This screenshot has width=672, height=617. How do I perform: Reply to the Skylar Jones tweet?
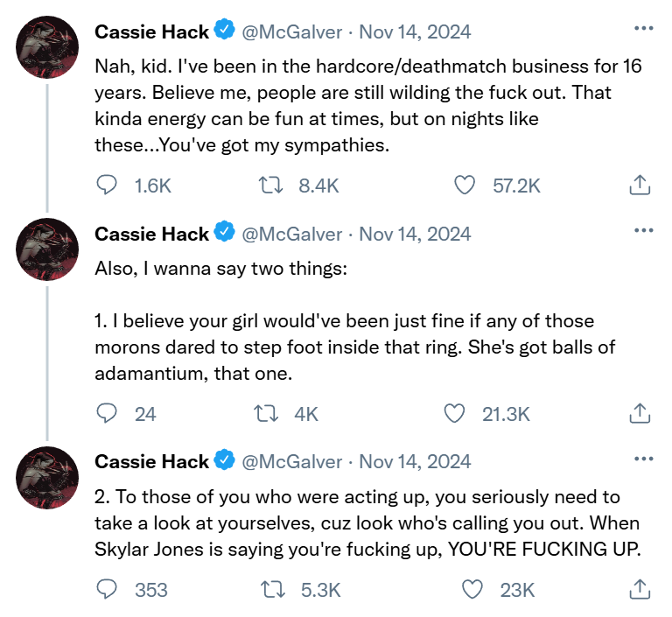[107, 590]
